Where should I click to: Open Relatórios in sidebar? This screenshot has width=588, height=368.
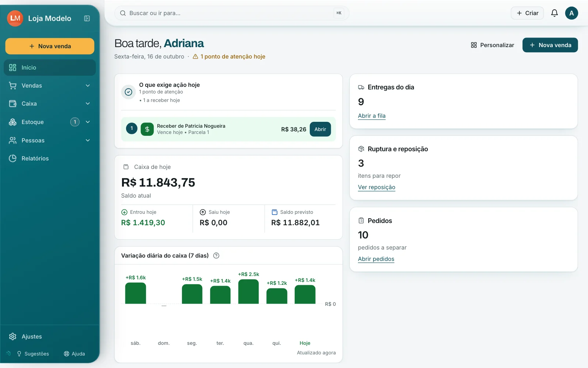pos(50,158)
